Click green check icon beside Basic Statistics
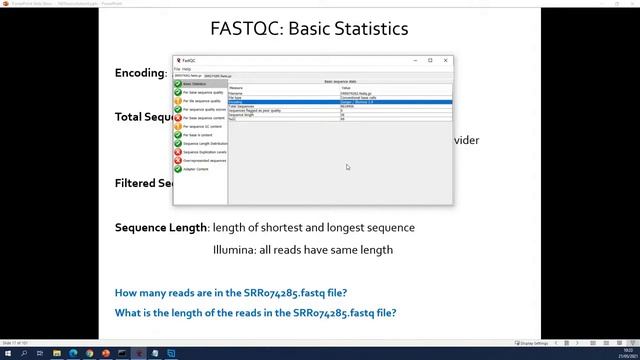Screen dimensions: 640x360 pyautogui.click(x=178, y=84)
